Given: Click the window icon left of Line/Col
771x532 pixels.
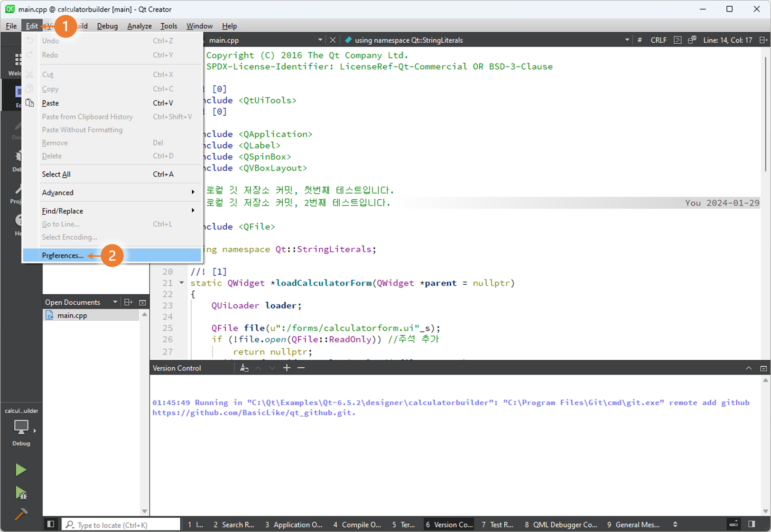Looking at the screenshot, I should 692,40.
